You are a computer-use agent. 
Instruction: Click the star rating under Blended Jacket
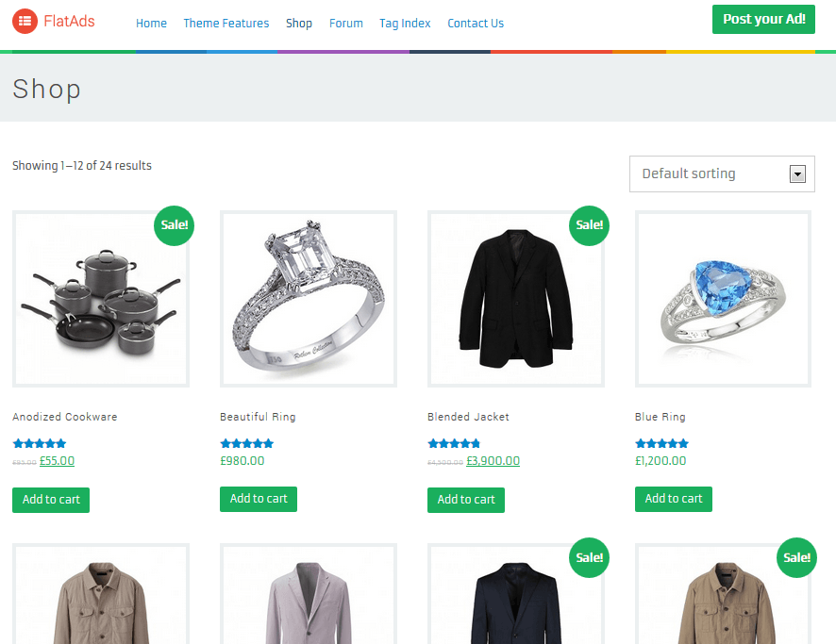click(x=454, y=443)
